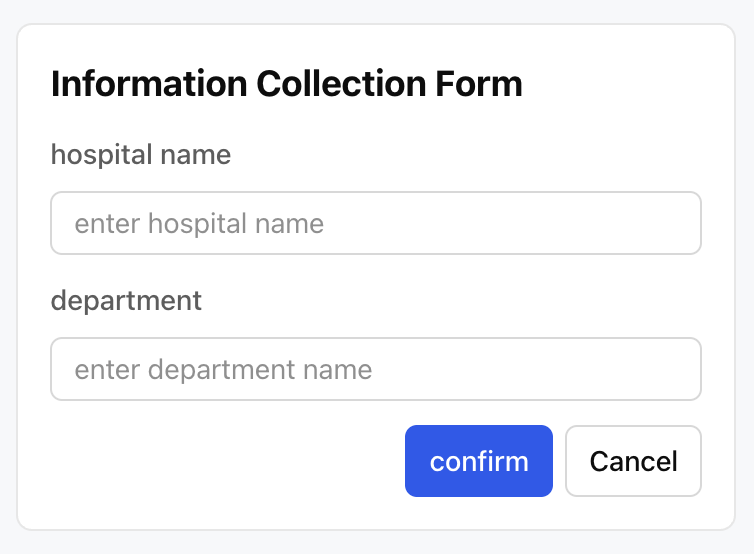Image resolution: width=754 pixels, height=554 pixels.
Task: Click the label above the department field
Action: [126, 300]
